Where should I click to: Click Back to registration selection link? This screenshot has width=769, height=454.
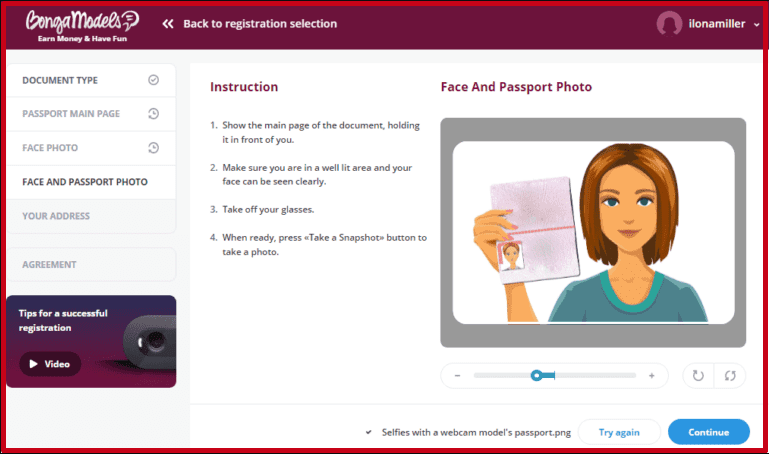260,24
